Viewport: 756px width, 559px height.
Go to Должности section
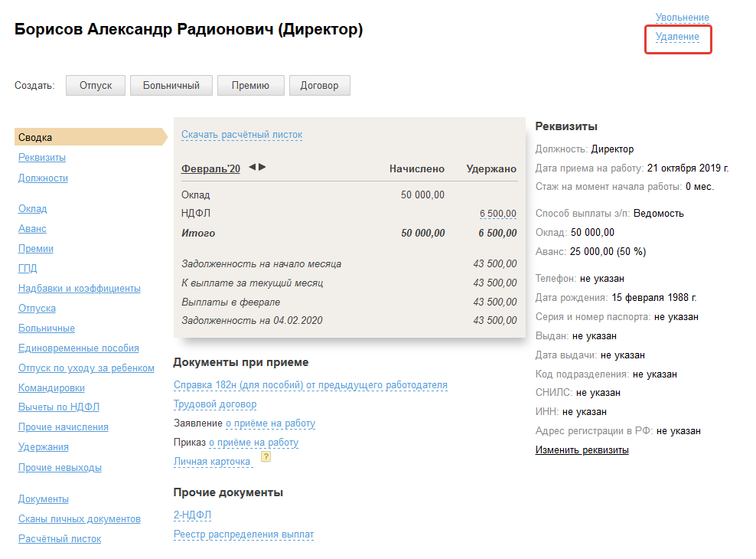(x=43, y=178)
